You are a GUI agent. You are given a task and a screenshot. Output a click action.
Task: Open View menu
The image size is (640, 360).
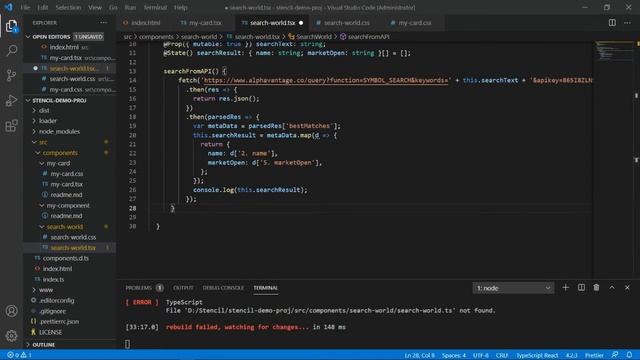click(95, 7)
